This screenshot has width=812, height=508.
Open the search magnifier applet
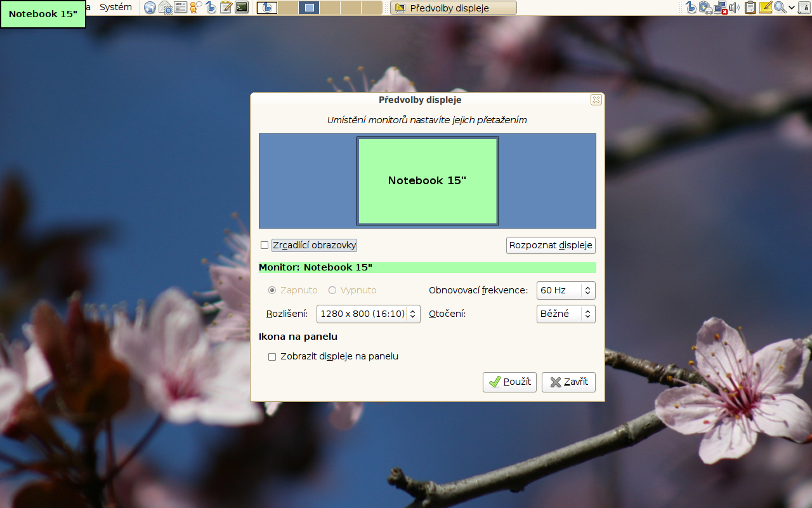point(780,8)
